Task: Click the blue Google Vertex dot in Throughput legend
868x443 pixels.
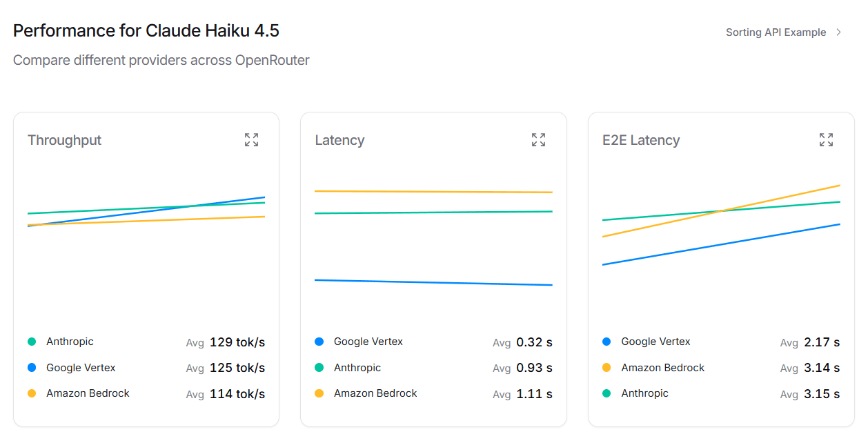Action: click(x=33, y=368)
